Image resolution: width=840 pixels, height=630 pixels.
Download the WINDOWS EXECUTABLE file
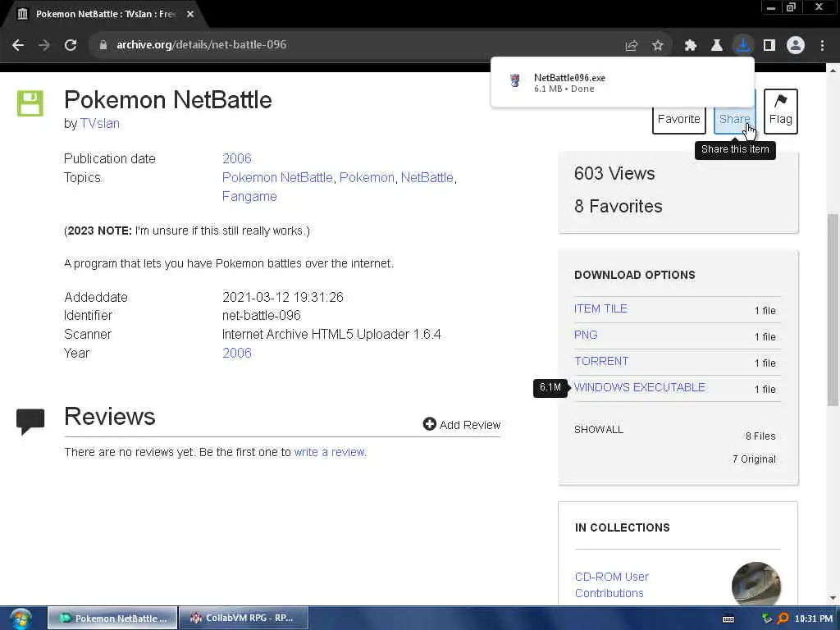[x=640, y=387]
